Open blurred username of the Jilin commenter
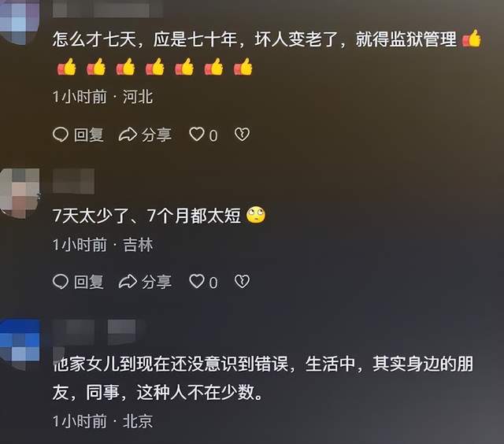This screenshot has height=444, width=504. click(73, 181)
